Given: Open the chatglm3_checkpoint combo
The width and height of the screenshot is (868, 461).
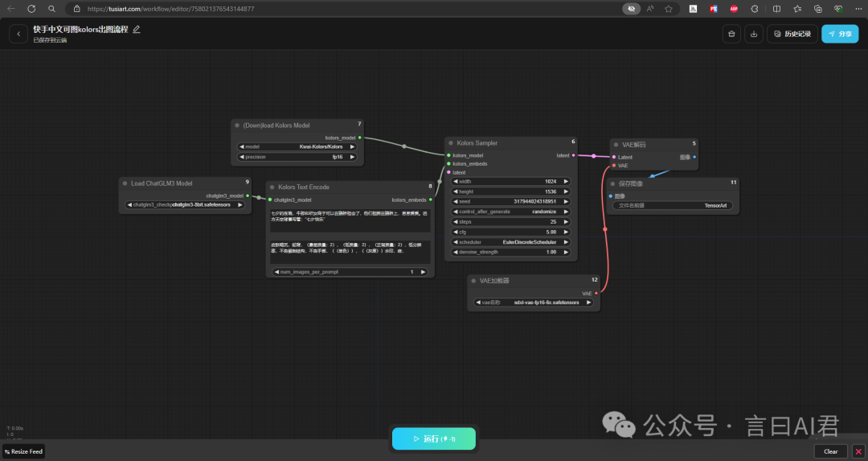Looking at the screenshot, I should point(185,204).
